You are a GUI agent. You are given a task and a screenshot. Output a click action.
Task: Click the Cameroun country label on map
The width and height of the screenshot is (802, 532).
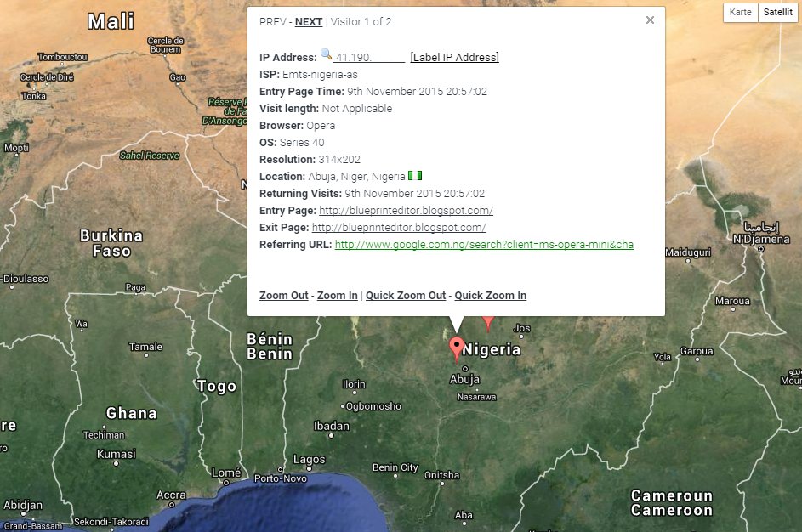(671, 495)
